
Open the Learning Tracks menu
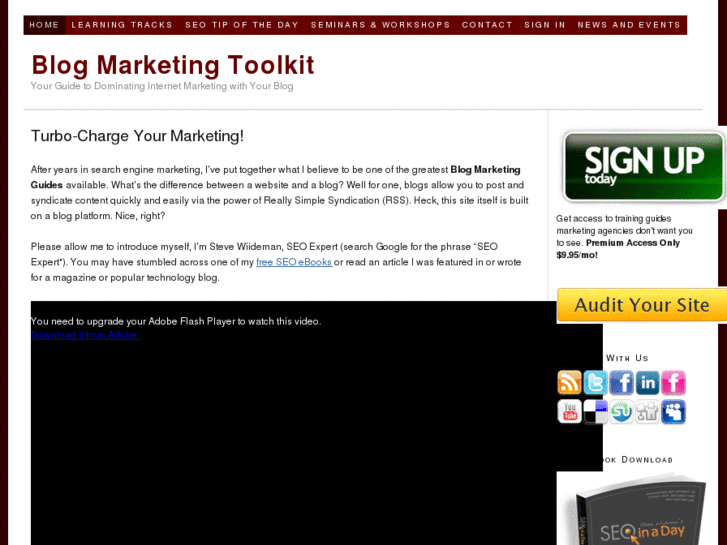122,25
